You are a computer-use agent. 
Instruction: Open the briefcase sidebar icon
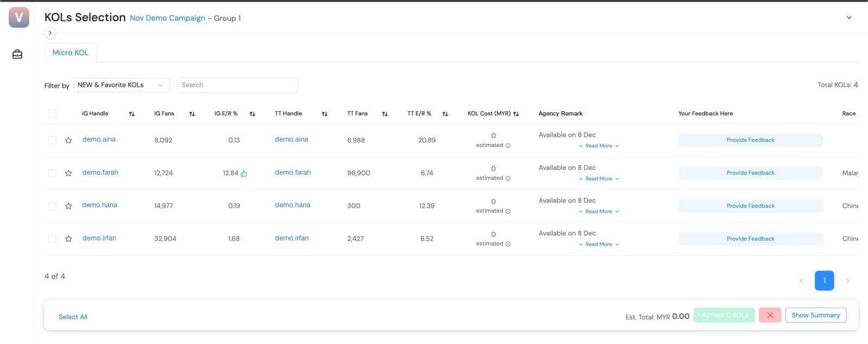click(x=17, y=54)
